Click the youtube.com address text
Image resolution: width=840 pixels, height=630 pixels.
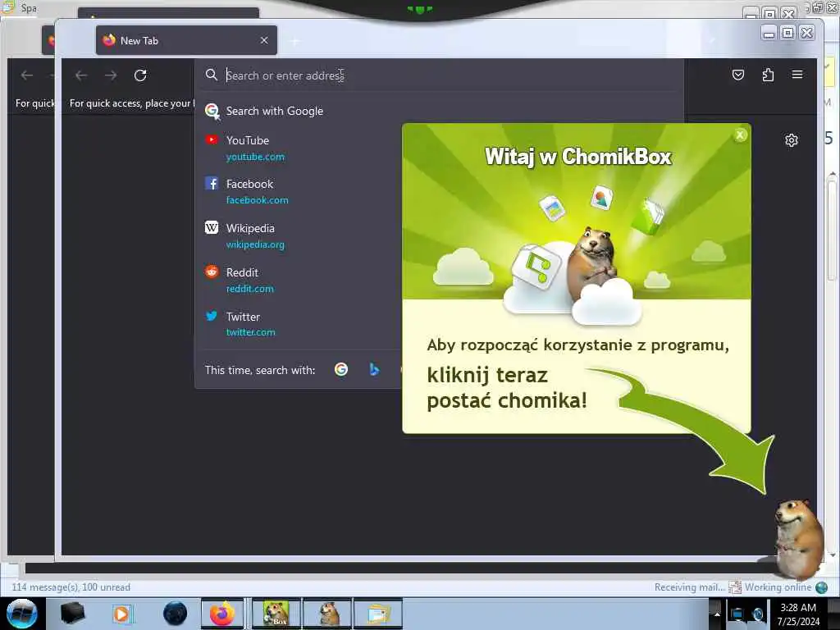click(255, 157)
